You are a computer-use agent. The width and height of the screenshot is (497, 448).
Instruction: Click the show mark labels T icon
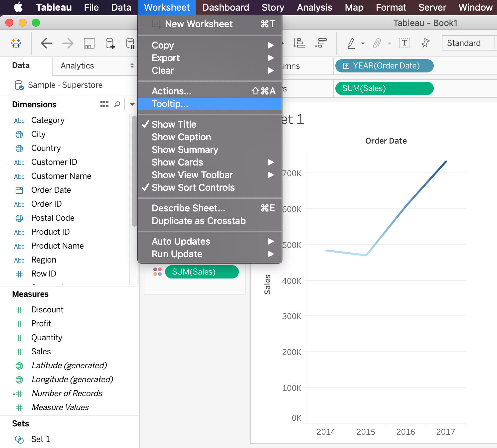[x=404, y=43]
